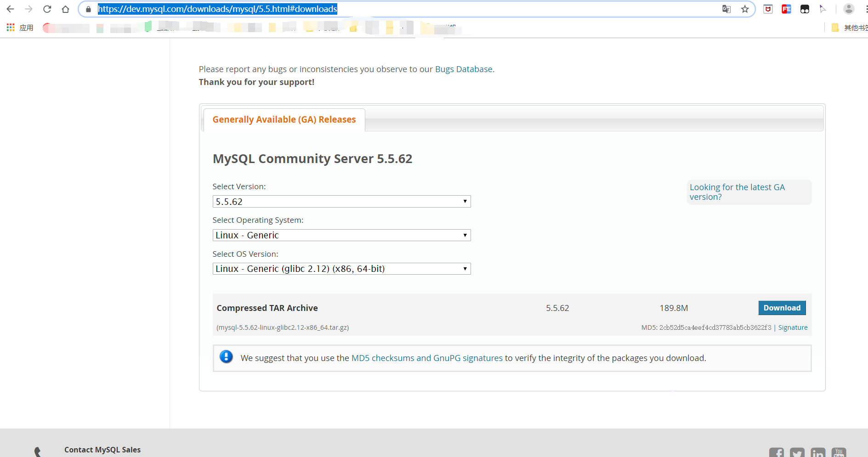The width and height of the screenshot is (868, 457).
Task: Click the MD5 checksum hash text
Action: point(715,327)
